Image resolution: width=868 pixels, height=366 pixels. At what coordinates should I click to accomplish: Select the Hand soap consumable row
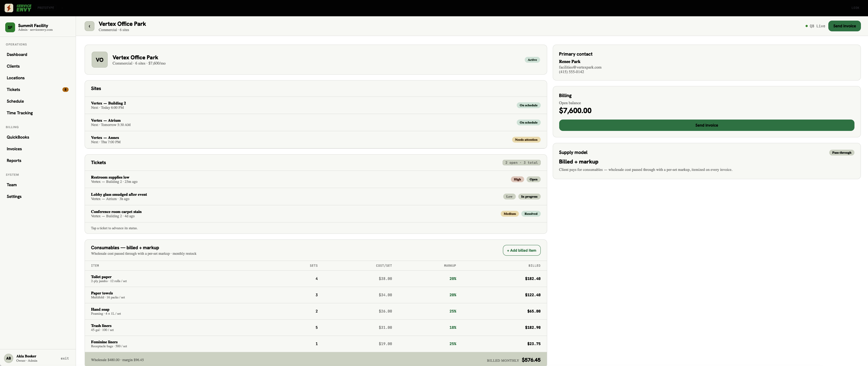pyautogui.click(x=316, y=312)
